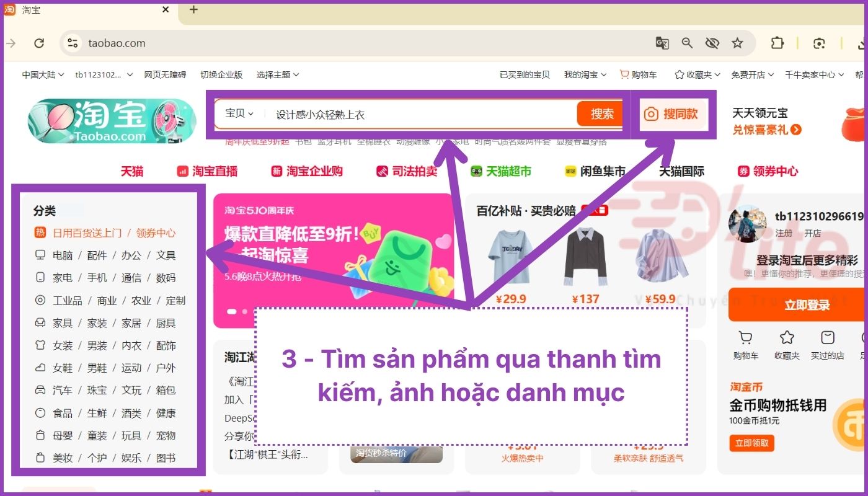Select the 手机 category
868x496 pixels.
coord(97,278)
